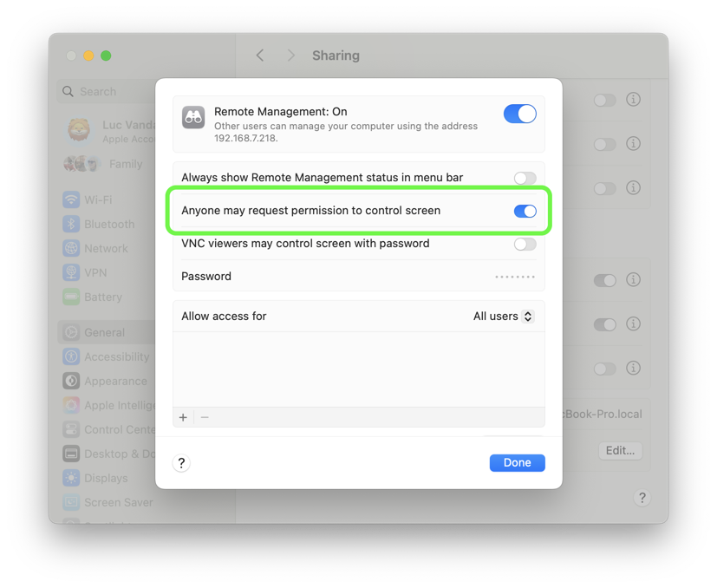The width and height of the screenshot is (717, 588).
Task: Click the Apple Intelligence icon
Action: point(71,405)
